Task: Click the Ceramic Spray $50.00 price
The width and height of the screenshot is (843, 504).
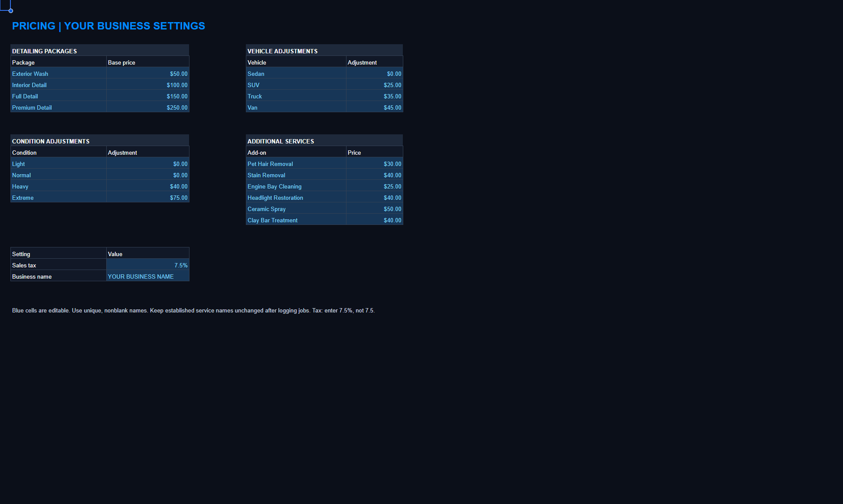Action: click(374, 209)
